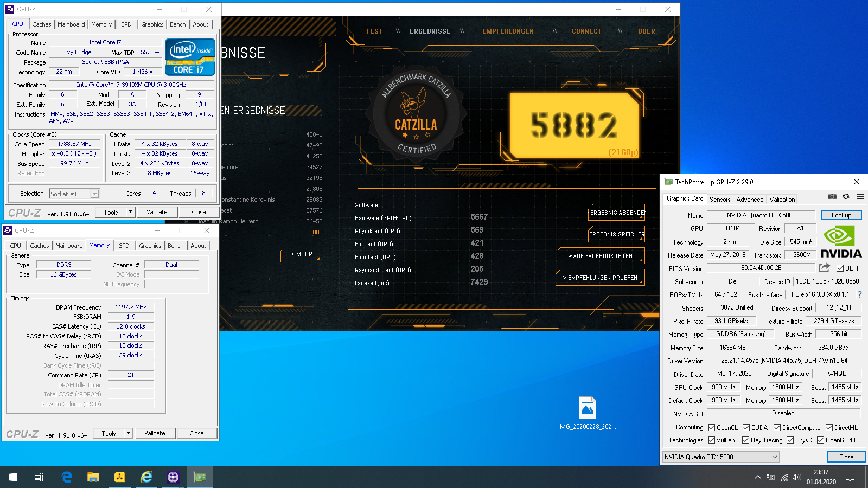Open the yellow Catzilla taskbar app
This screenshot has width=868, height=488.
120,477
